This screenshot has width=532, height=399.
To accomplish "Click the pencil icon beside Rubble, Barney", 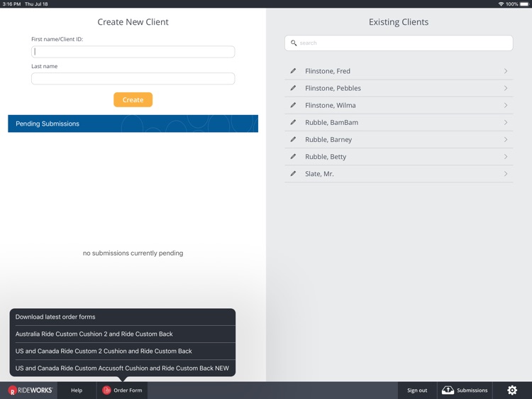I will [293, 139].
